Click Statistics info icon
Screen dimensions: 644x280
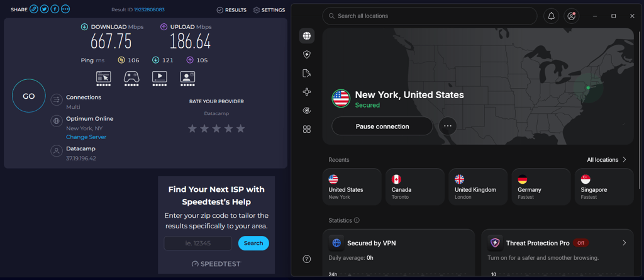(357, 220)
